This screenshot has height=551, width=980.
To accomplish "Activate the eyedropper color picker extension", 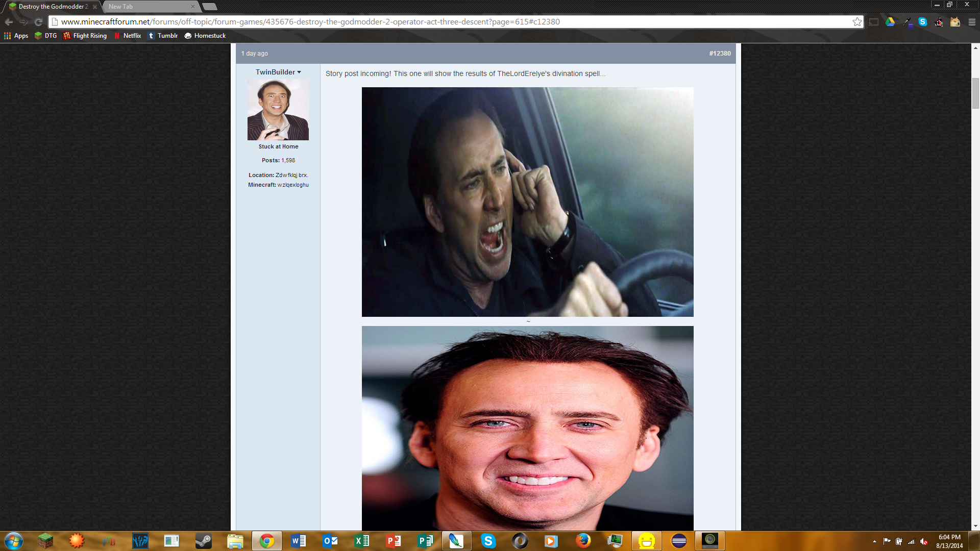I will (x=907, y=22).
